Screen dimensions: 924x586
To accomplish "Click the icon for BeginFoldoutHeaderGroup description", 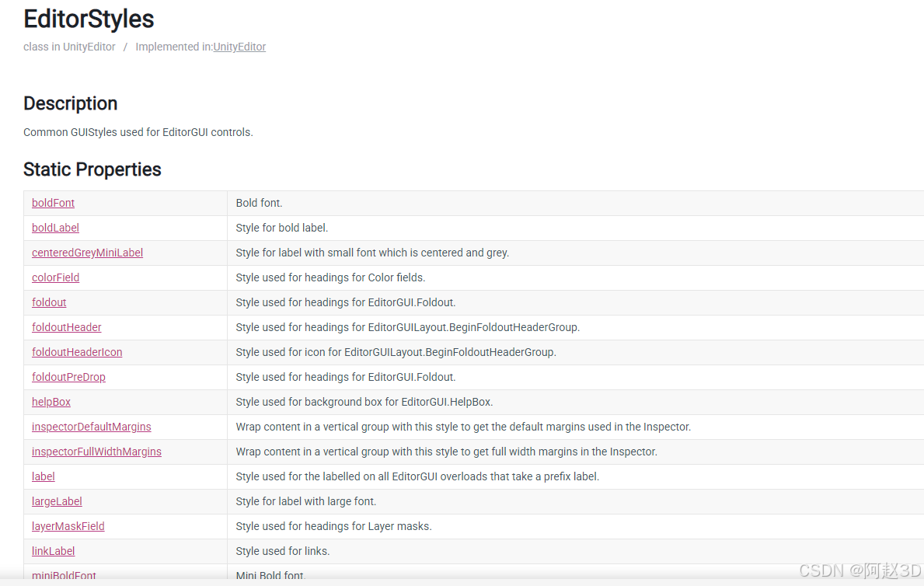I will pos(396,352).
